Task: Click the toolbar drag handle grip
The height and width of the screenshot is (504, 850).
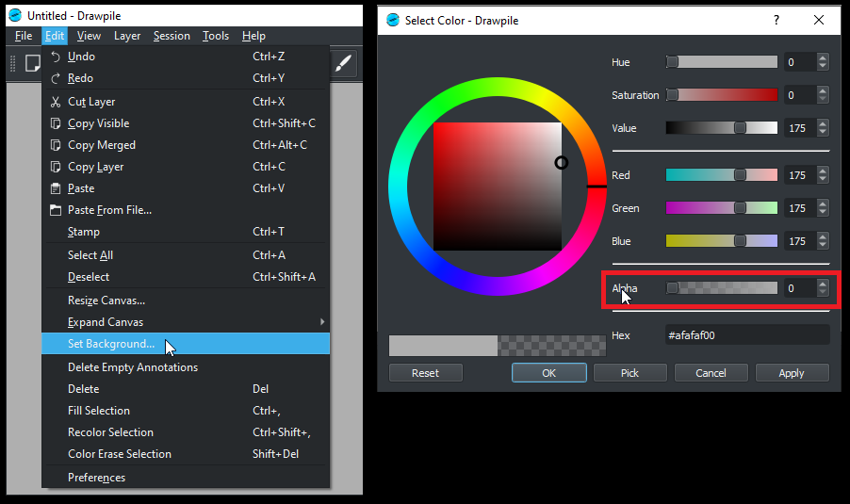Action: (x=13, y=63)
